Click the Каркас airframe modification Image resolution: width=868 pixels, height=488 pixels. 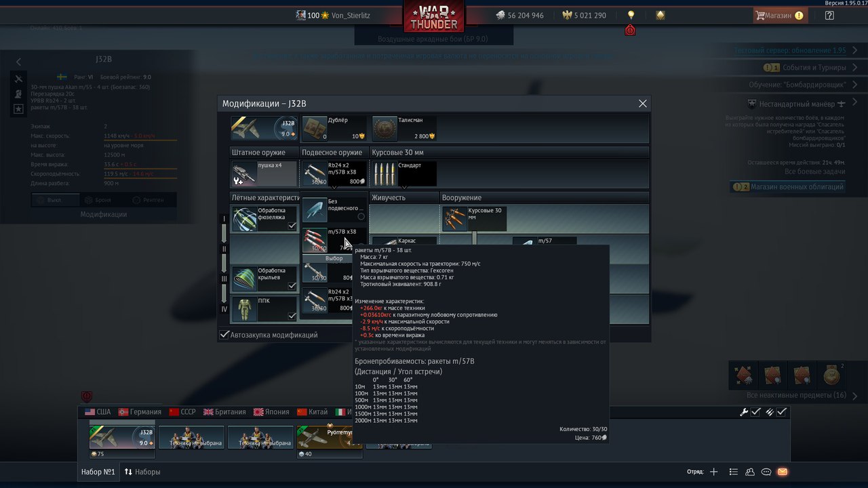point(404,241)
